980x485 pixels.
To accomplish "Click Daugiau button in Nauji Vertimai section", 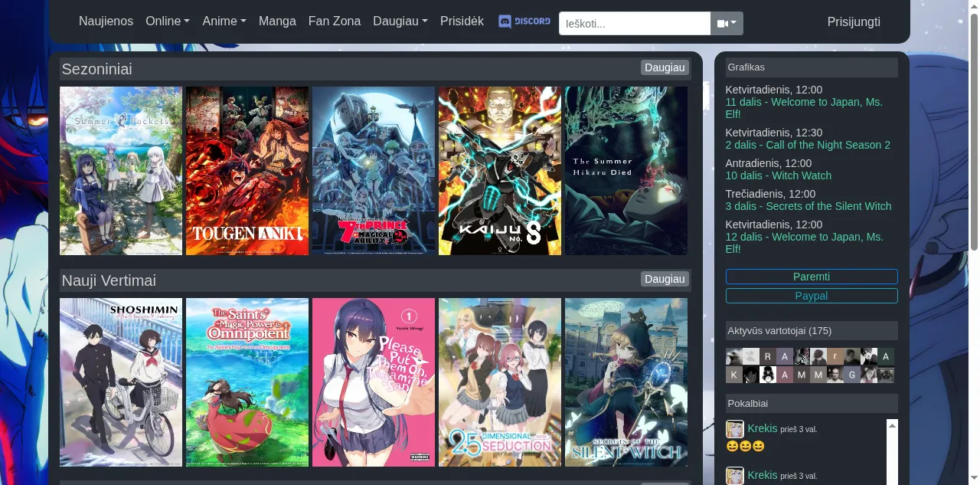I will point(665,279).
